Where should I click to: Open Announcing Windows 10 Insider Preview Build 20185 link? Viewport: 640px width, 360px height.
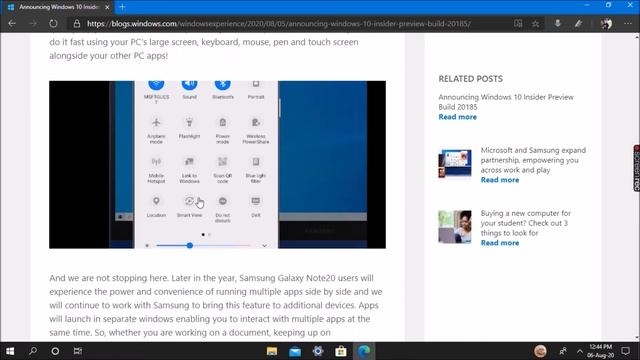(506, 102)
